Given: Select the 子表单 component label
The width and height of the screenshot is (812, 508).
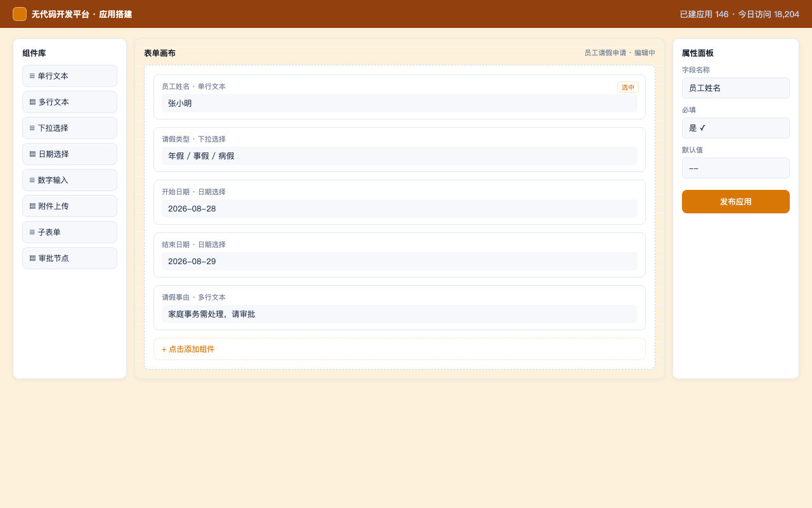Looking at the screenshot, I should tap(49, 232).
